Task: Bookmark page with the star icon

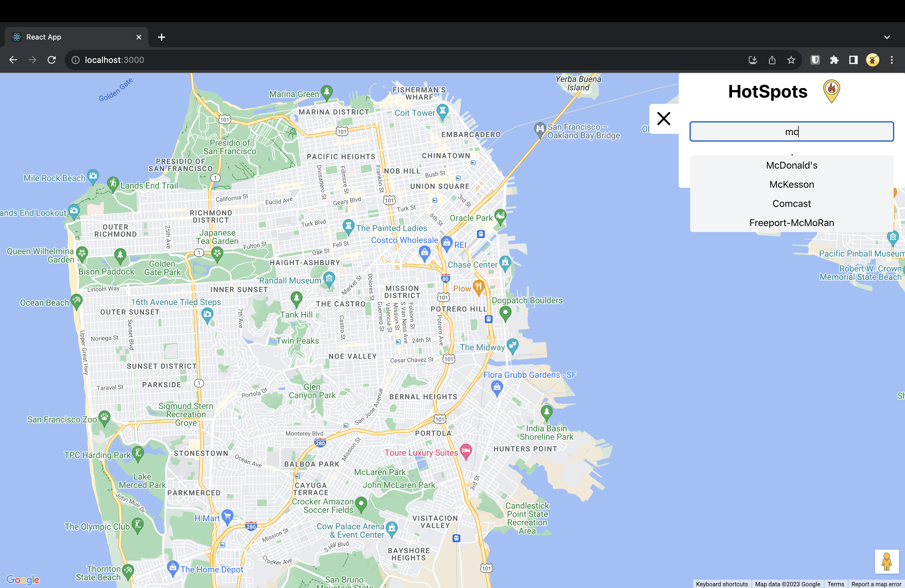Action: tap(791, 60)
